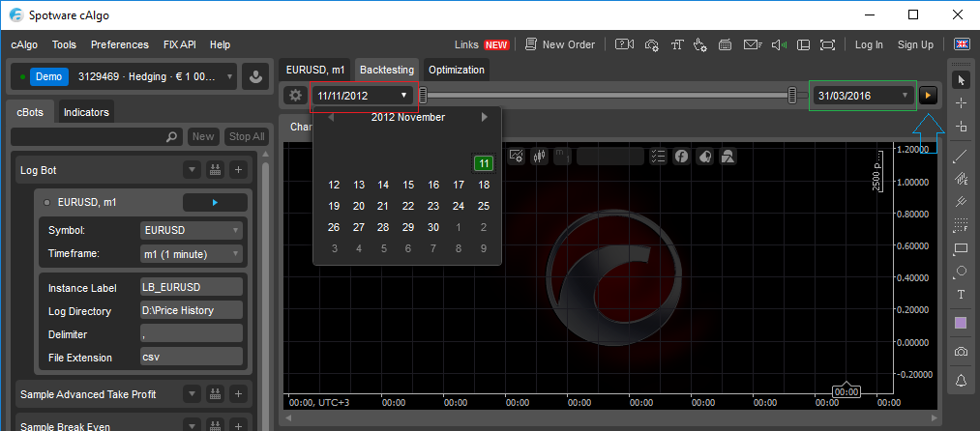The width and height of the screenshot is (980, 431).
Task: Select the cursor pointer tool
Action: point(962,79)
